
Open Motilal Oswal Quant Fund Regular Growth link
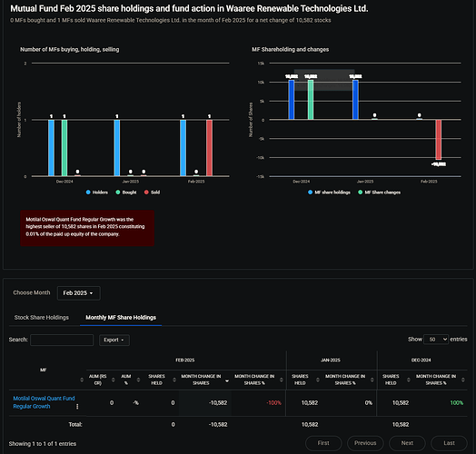44,402
